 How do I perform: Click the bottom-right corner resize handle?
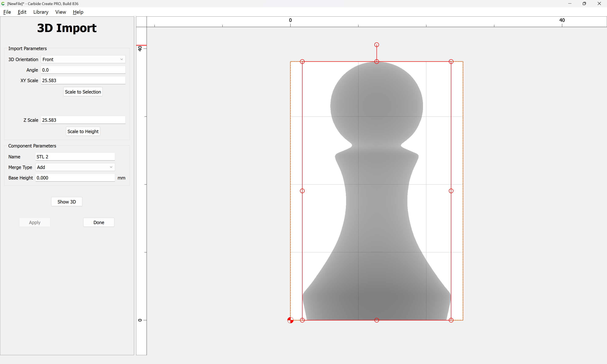(451, 320)
